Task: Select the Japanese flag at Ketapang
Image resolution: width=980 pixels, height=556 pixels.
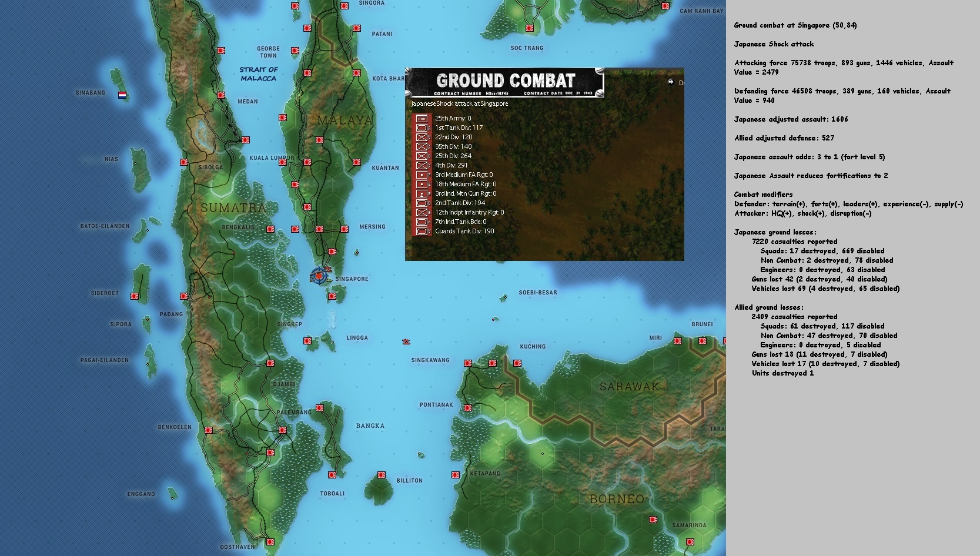Action: pyautogui.click(x=456, y=475)
